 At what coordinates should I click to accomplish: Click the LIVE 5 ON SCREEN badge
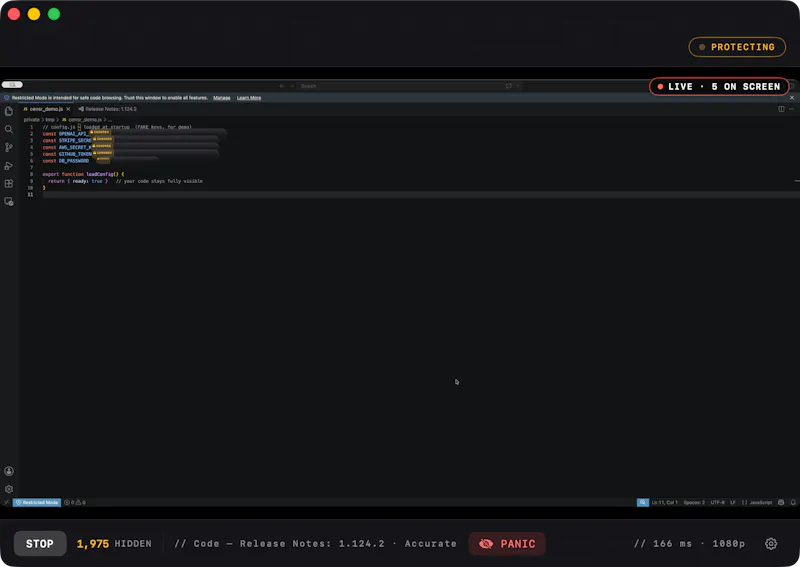[x=719, y=87]
